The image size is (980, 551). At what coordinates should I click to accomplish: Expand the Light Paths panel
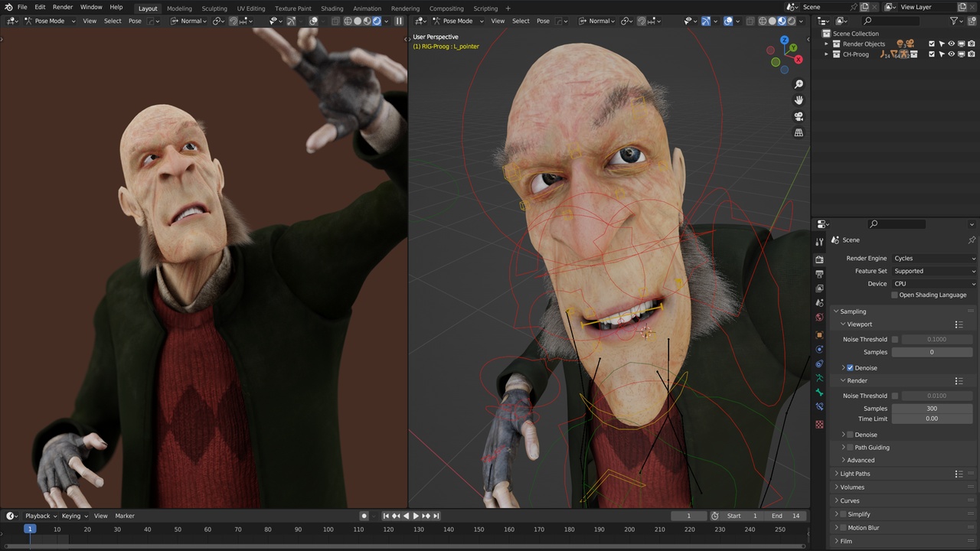click(854, 474)
